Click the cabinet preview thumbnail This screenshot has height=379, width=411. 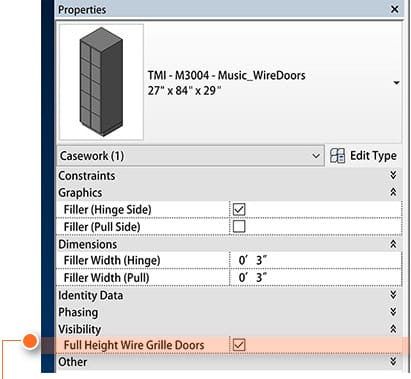click(x=101, y=82)
